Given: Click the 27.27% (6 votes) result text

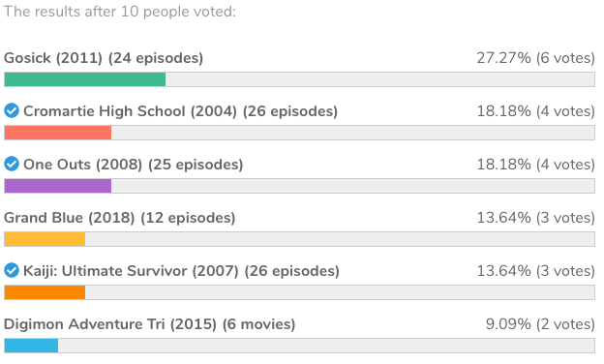Looking at the screenshot, I should [x=536, y=58].
